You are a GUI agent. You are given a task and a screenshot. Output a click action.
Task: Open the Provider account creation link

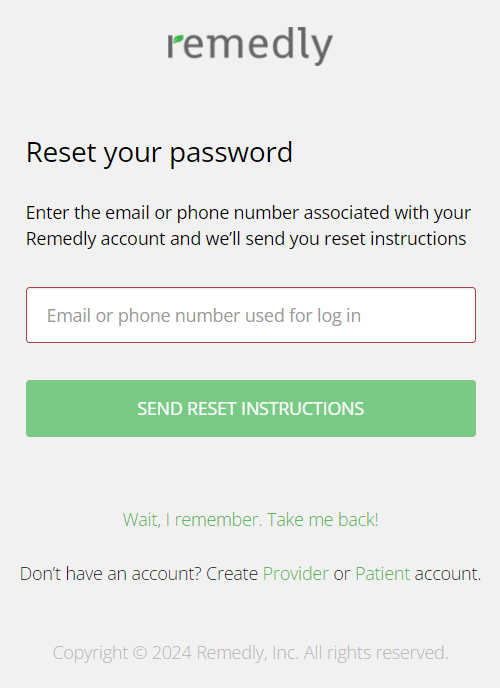[296, 574]
